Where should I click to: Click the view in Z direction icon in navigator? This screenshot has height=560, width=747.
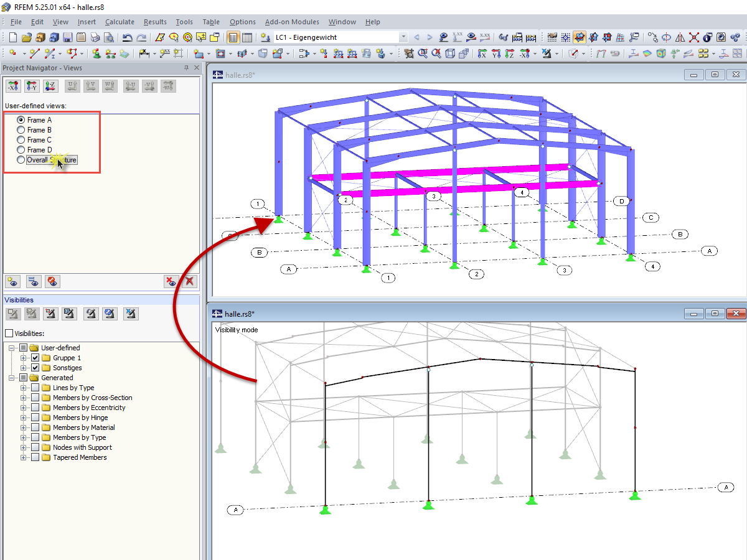click(50, 86)
